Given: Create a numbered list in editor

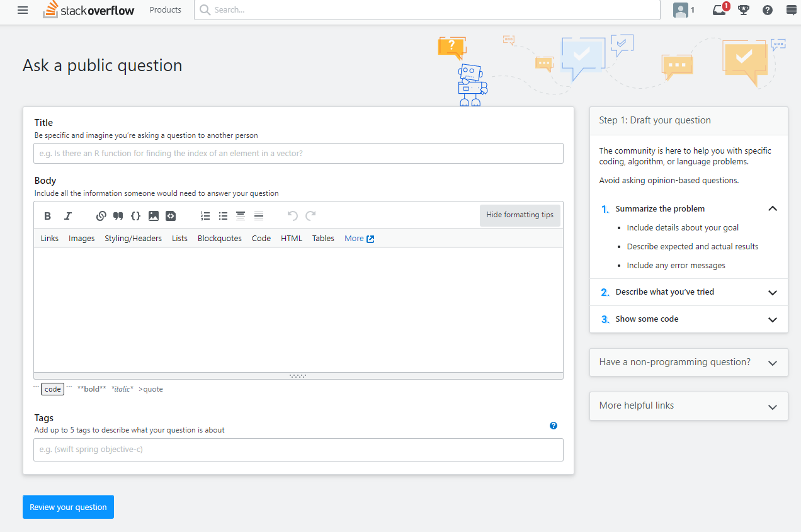Looking at the screenshot, I should 205,216.
